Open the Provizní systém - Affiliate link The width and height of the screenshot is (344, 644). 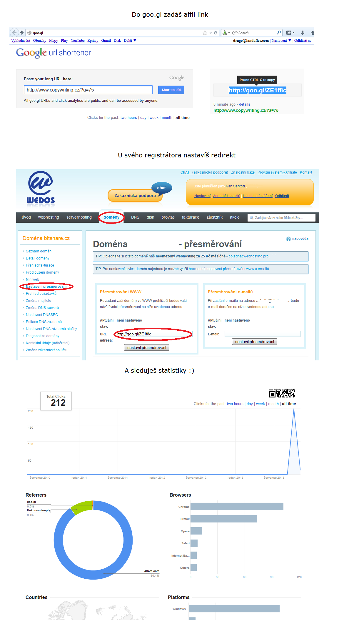pyautogui.click(x=277, y=172)
